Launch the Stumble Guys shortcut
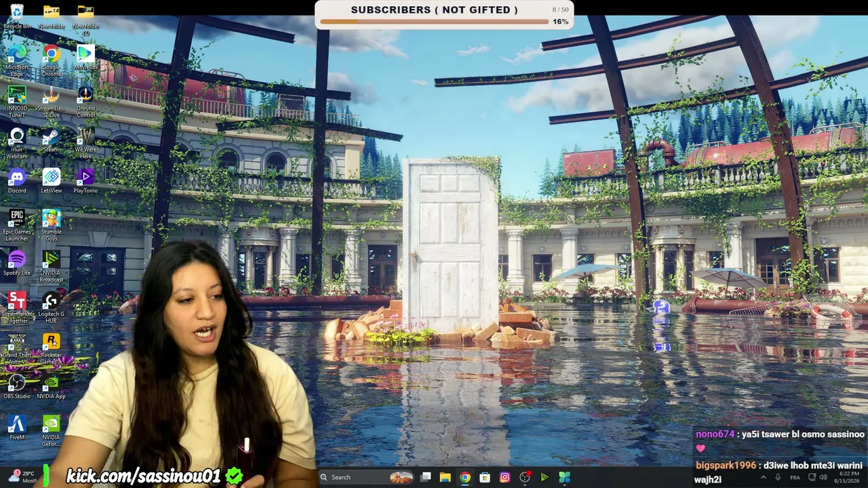The image size is (868, 488). 52,226
